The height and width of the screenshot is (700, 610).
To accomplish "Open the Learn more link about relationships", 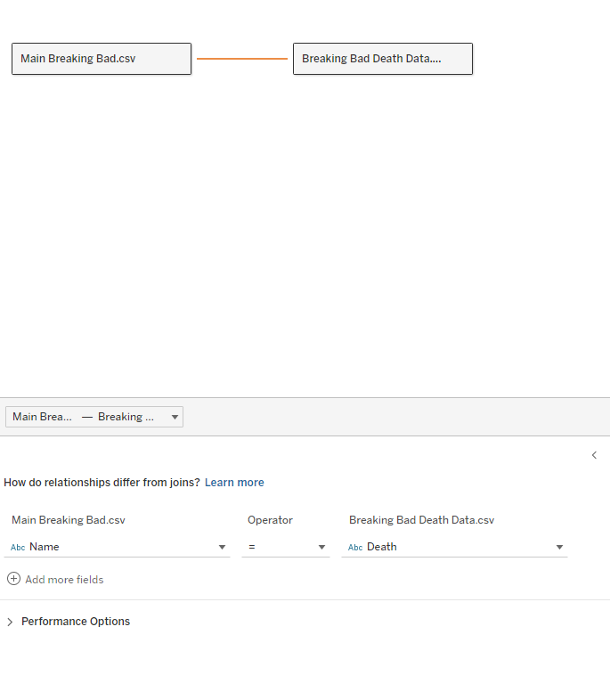I will pos(234,482).
